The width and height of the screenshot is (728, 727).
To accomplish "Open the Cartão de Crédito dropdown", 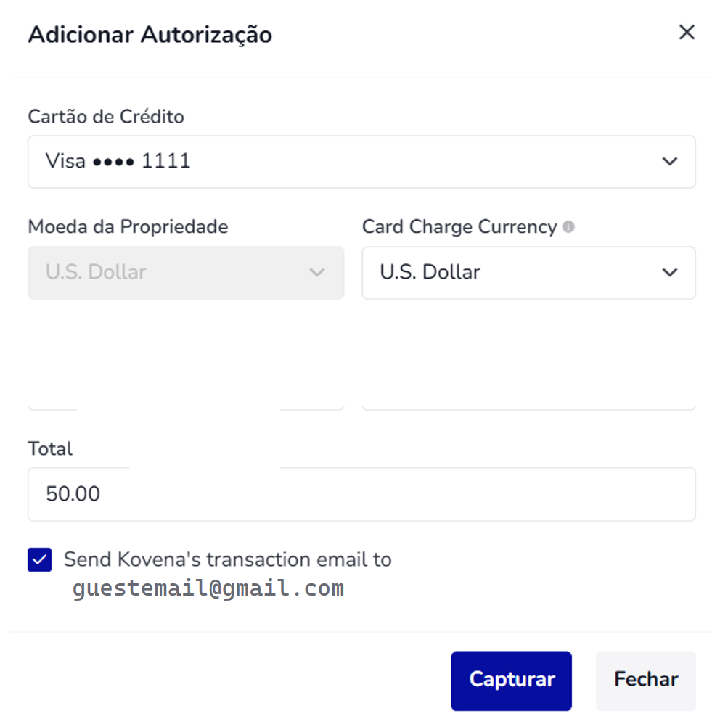I will (361, 161).
